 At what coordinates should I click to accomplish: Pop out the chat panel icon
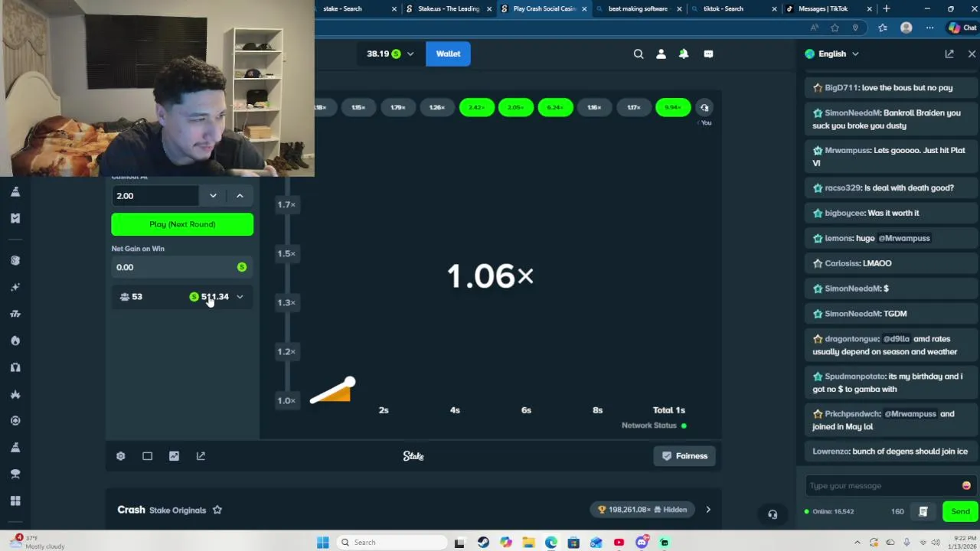click(x=949, y=54)
